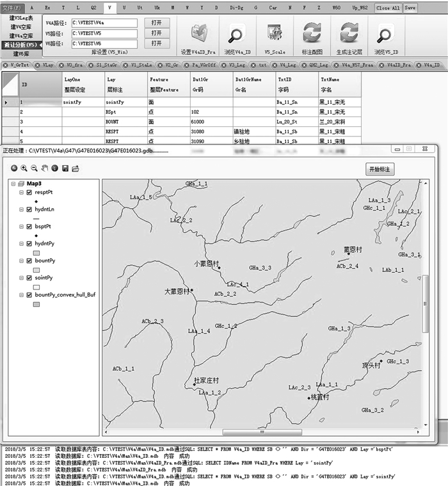Collapse the sointPy layer legend
The width and height of the screenshot is (448, 486).
click(21, 278)
